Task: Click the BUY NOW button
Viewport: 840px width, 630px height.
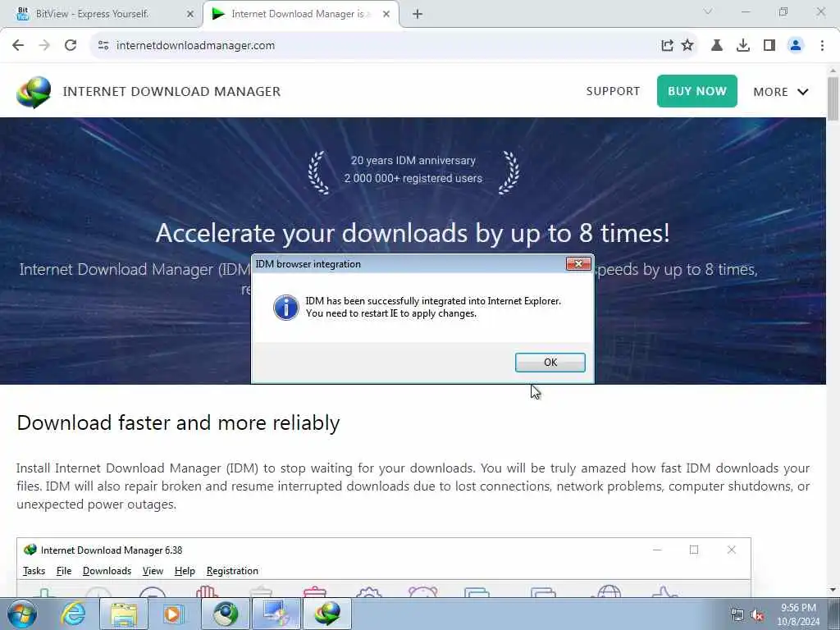Action: pos(697,91)
